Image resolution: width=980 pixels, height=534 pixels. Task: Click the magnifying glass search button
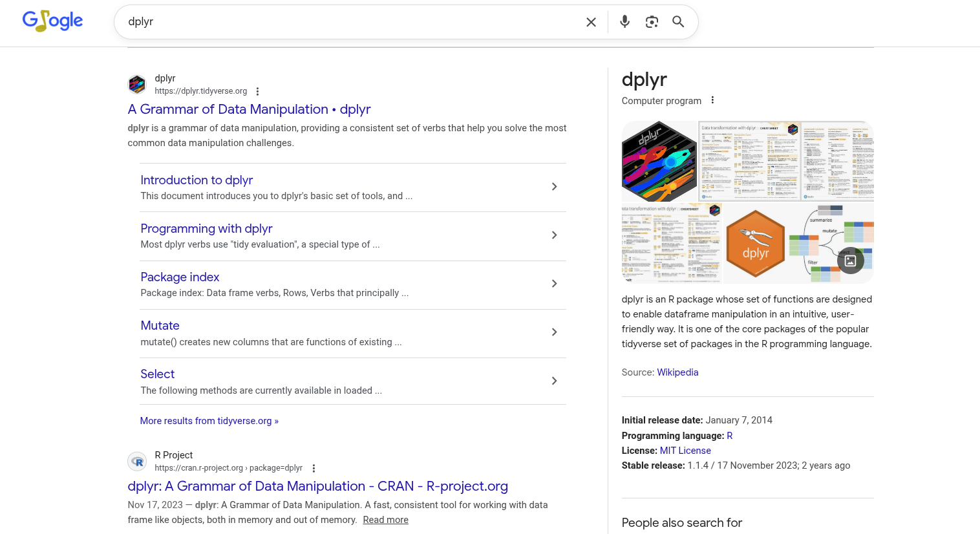pos(678,22)
